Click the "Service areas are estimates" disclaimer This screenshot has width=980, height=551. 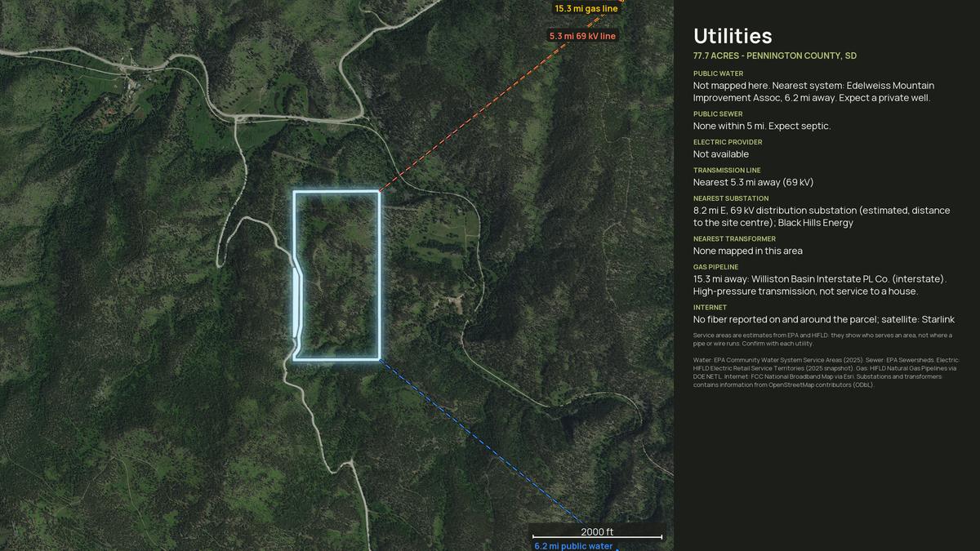(x=823, y=339)
